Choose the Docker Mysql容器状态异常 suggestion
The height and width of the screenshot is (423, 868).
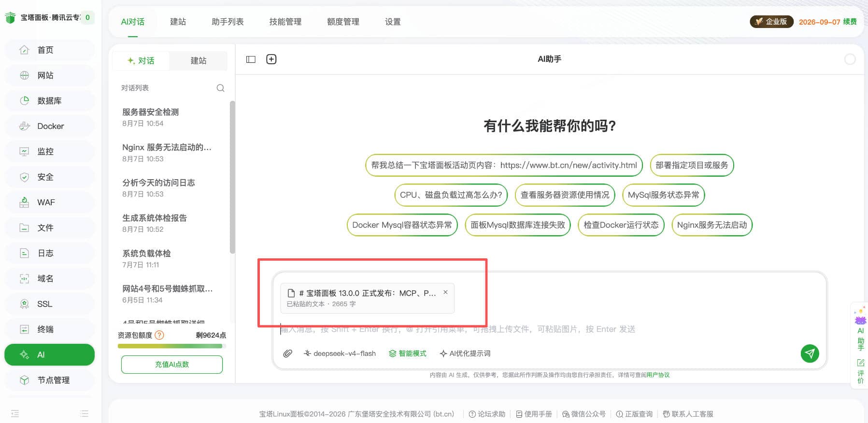[x=402, y=225]
